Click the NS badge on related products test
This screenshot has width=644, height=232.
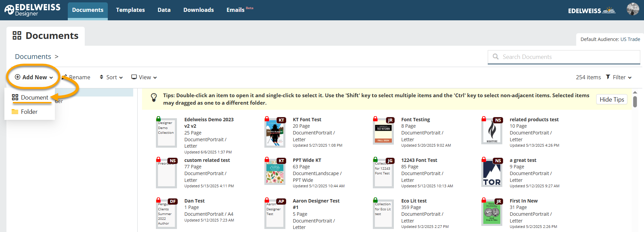[498, 120]
